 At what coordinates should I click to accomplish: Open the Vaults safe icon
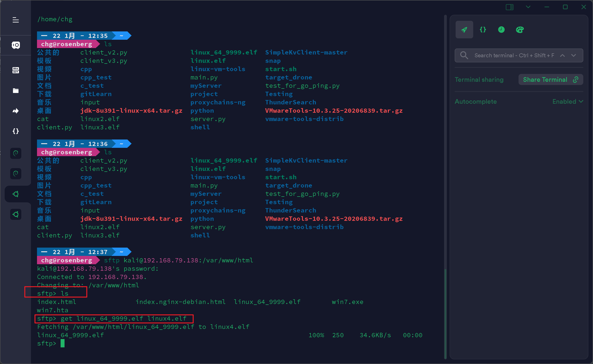[x=16, y=45]
